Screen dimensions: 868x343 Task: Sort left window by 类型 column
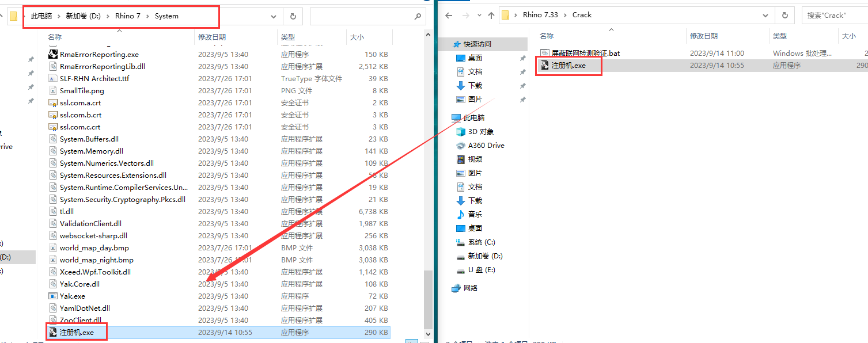point(288,37)
